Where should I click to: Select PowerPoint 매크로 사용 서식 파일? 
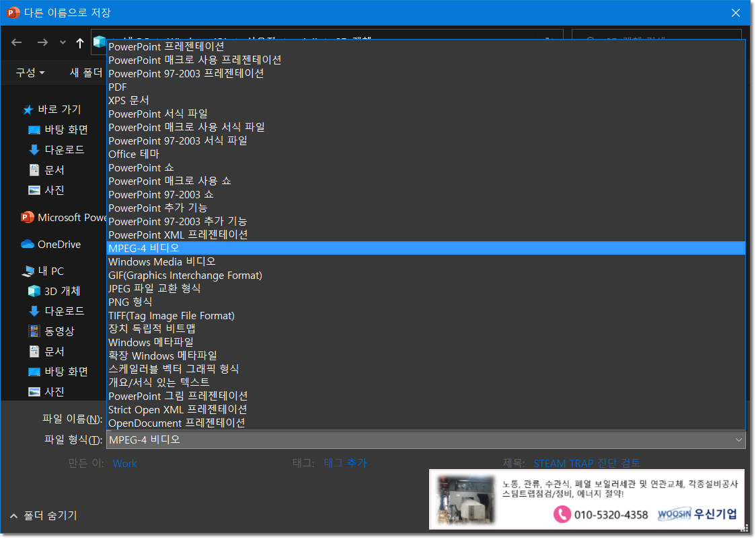click(426, 128)
